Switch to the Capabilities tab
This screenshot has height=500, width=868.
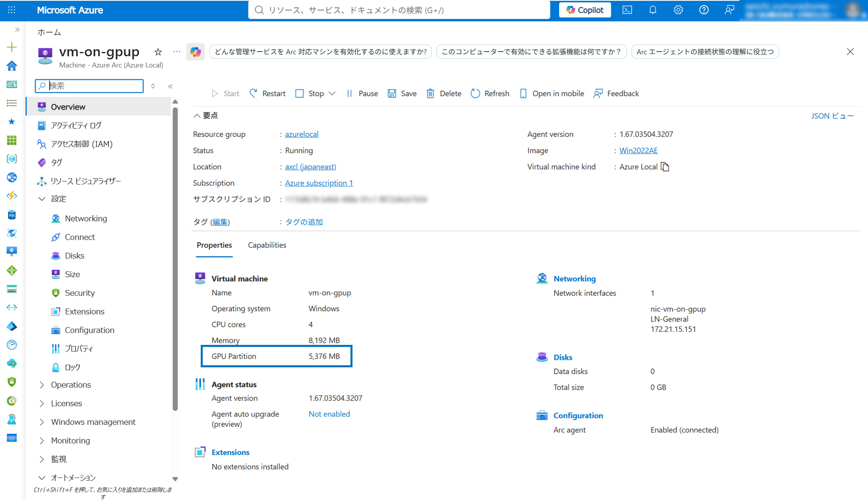267,245
